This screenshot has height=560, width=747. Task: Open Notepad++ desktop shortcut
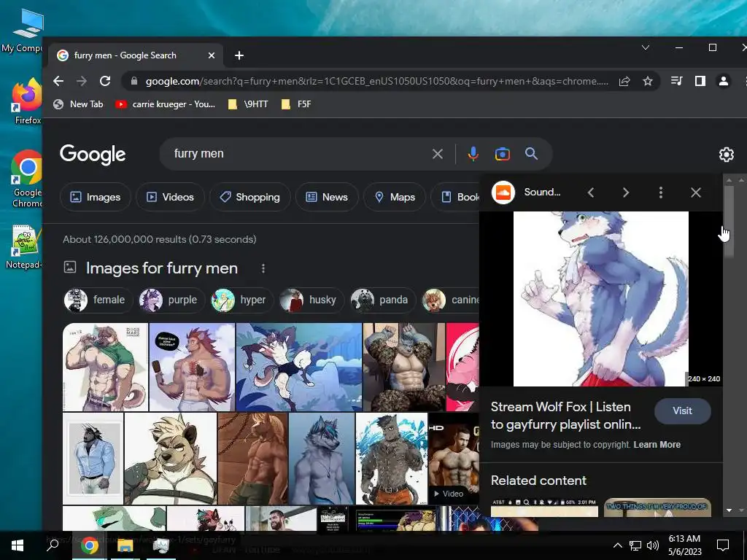pyautogui.click(x=24, y=246)
